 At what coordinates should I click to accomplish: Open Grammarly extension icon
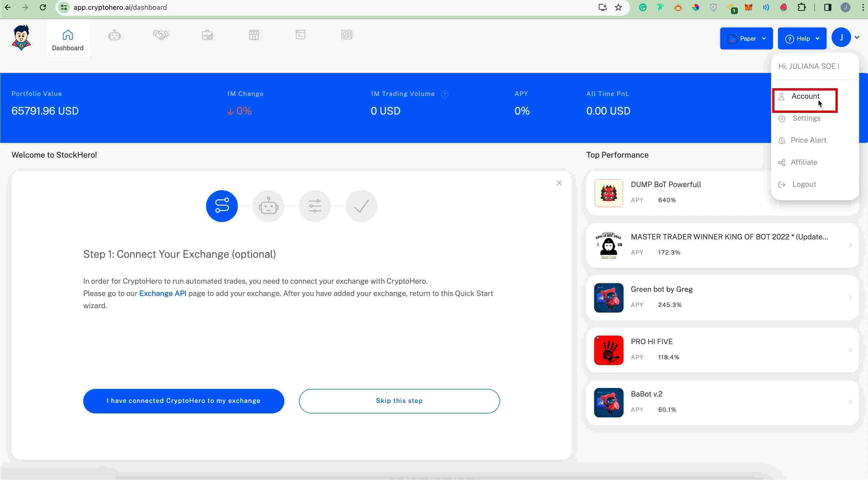point(643,7)
